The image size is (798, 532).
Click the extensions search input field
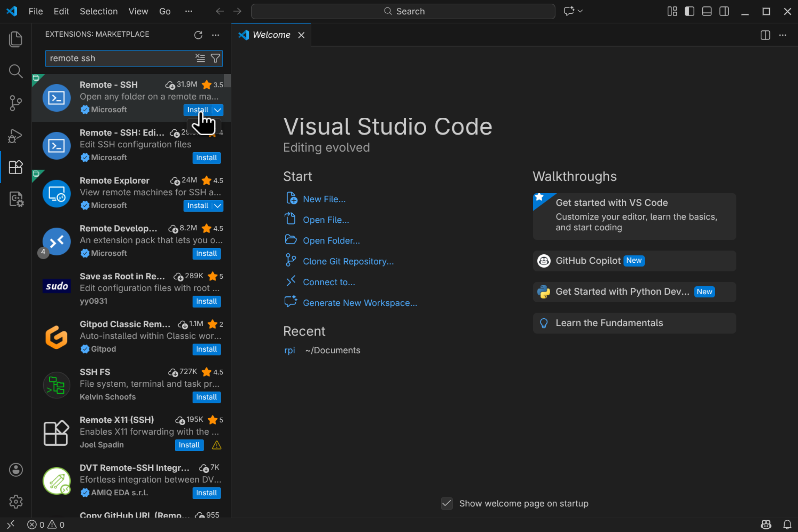tap(119, 59)
